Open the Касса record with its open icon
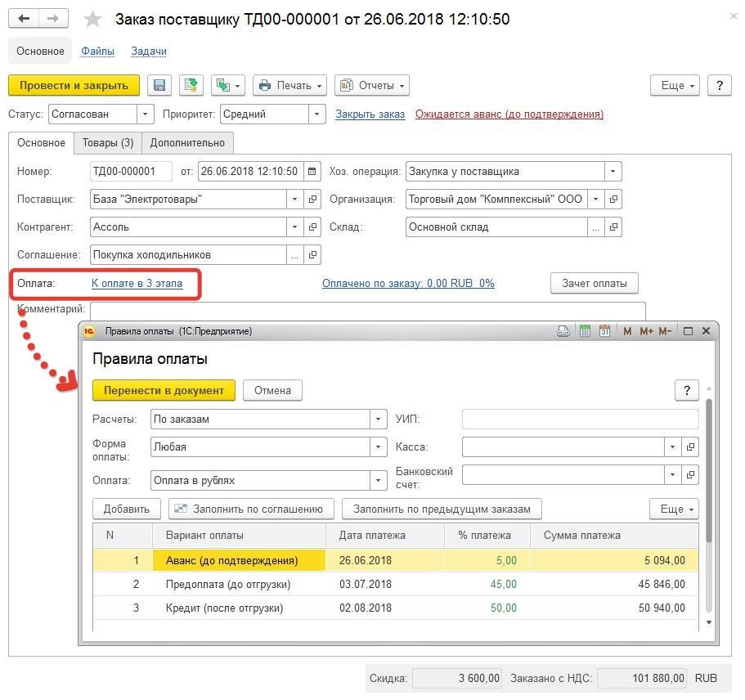This screenshot has height=700, width=745. tap(690, 446)
